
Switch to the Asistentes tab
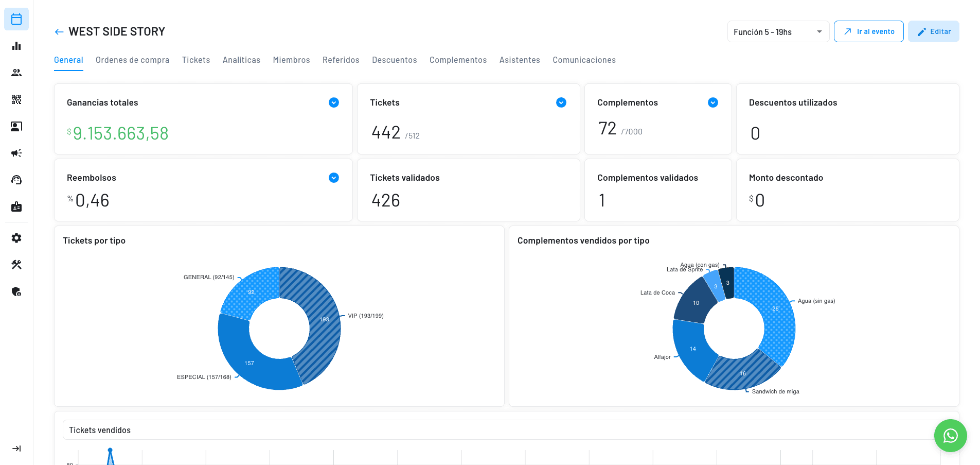520,60
